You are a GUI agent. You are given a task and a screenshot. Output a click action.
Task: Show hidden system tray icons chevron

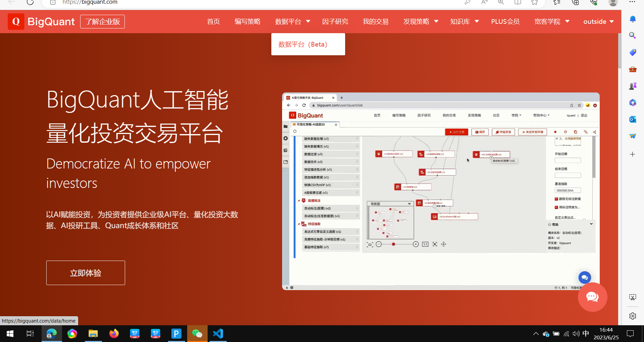536,334
